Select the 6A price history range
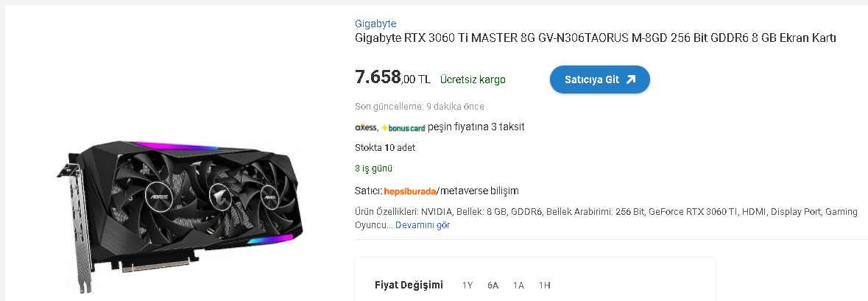 click(493, 286)
